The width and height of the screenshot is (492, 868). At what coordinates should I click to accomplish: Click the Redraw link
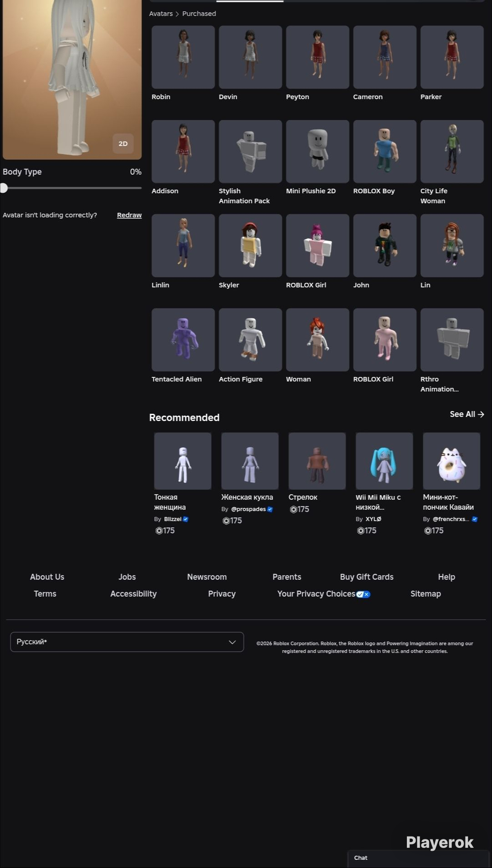129,215
